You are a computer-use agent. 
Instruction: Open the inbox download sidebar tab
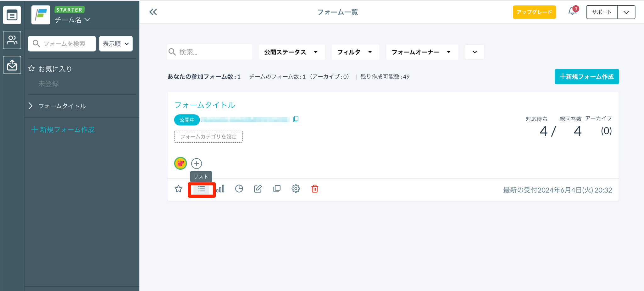coord(12,65)
